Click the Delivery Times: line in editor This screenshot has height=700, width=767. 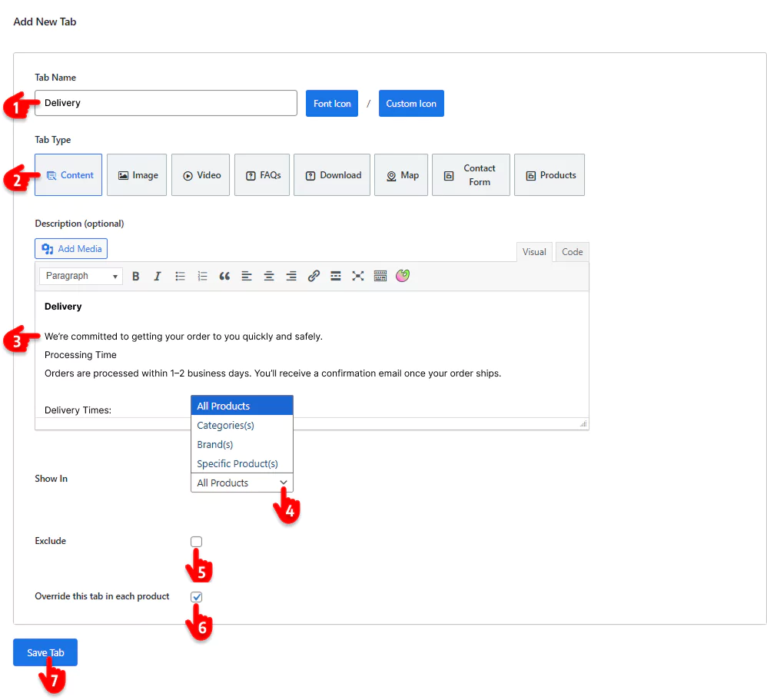click(x=78, y=410)
